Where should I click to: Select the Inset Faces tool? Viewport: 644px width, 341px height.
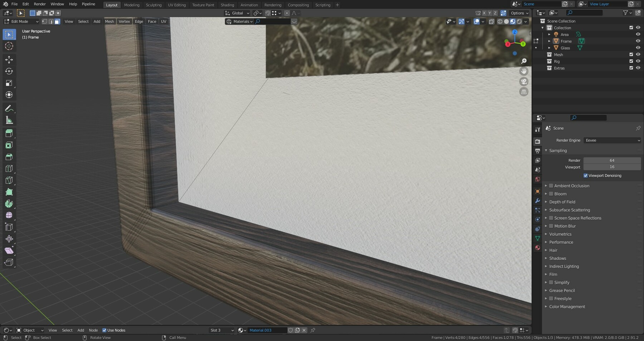coord(9,145)
